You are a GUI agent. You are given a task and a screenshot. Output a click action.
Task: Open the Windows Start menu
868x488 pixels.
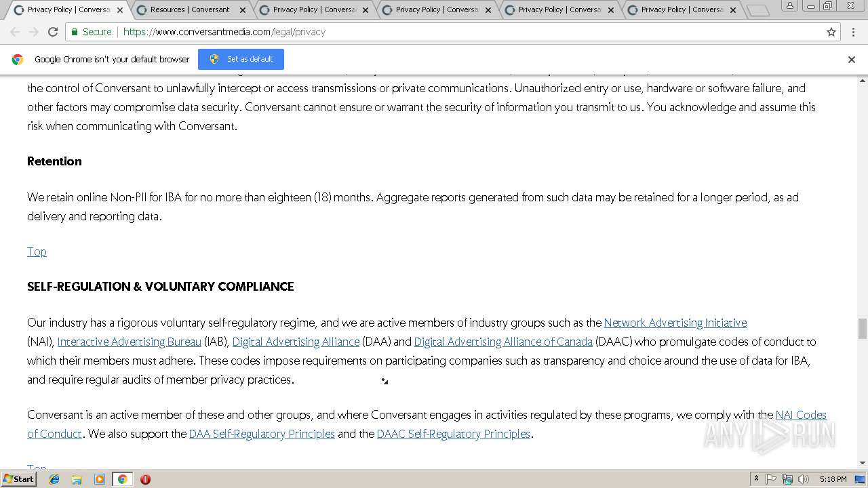point(19,479)
